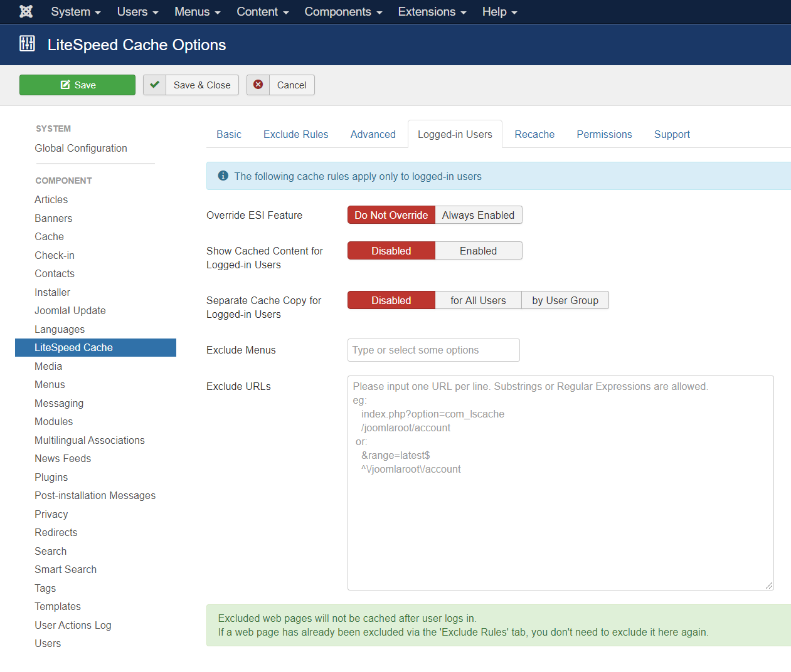
Task: Click the LiteSpeed Cache Options header icon
Action: pos(27,44)
